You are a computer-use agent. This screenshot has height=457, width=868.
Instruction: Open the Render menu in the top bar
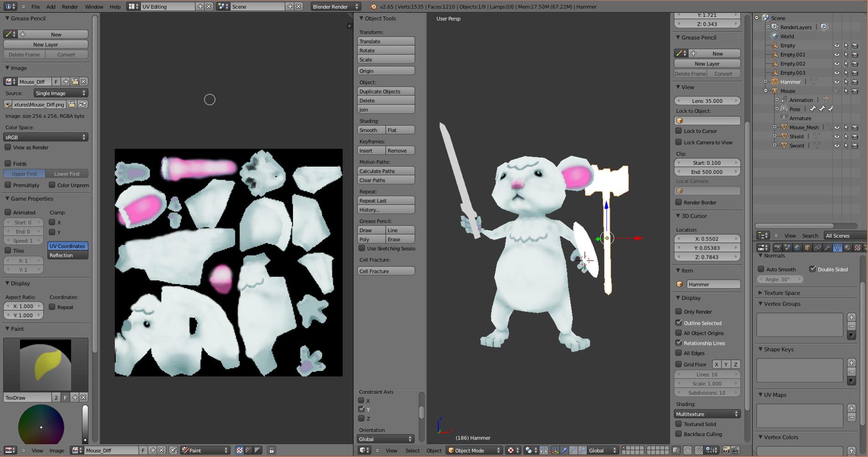point(70,6)
